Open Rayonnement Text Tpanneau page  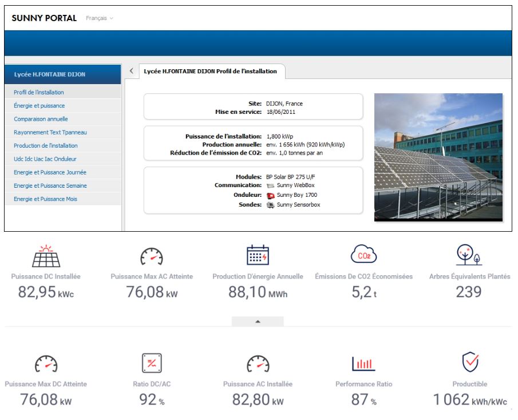click(x=63, y=132)
